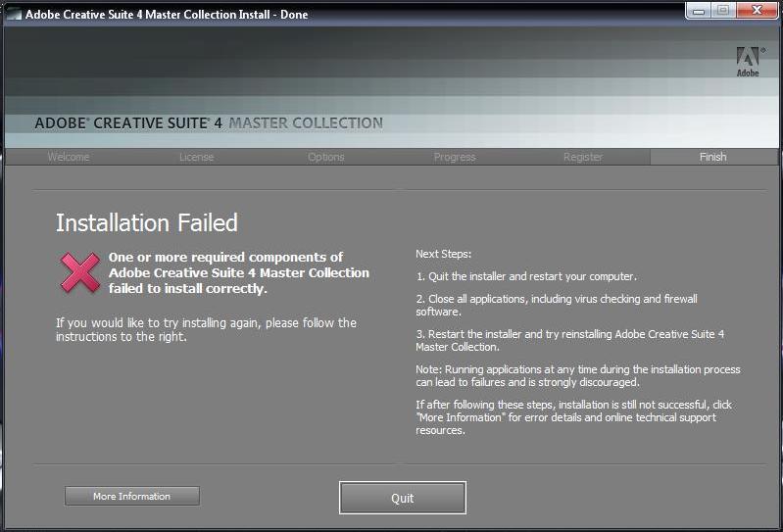783x532 pixels.
Task: Click step 3 'Restart the installer' text
Action: (x=569, y=340)
